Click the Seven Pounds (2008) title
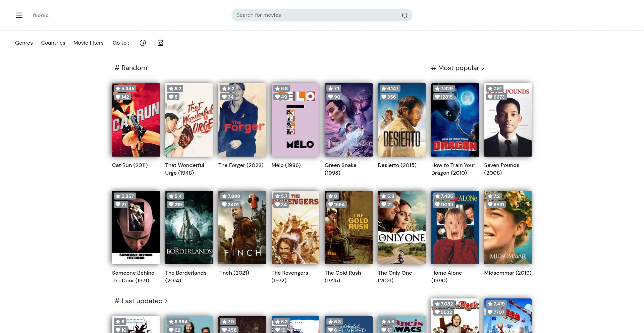The image size is (644, 333). pos(501,169)
